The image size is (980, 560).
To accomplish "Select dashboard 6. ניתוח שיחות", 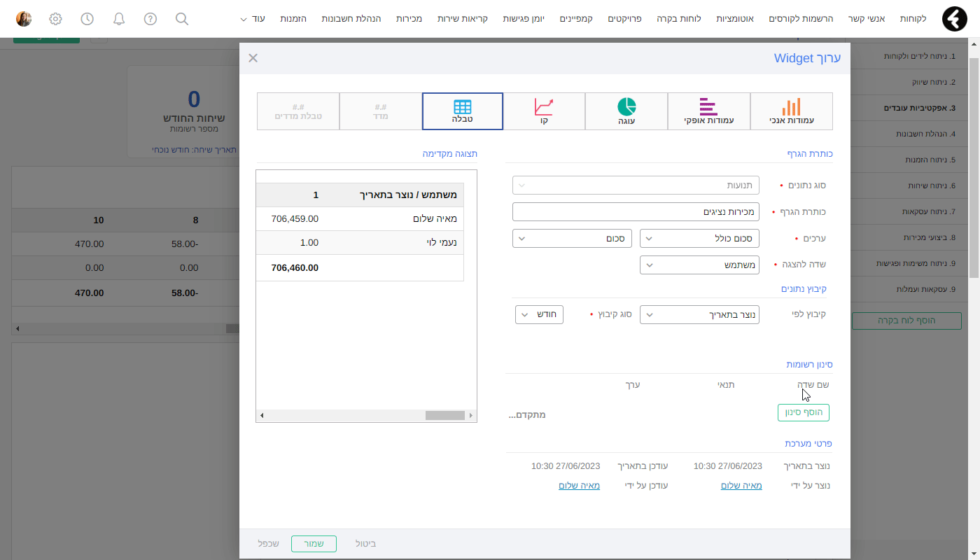I will [910, 185].
